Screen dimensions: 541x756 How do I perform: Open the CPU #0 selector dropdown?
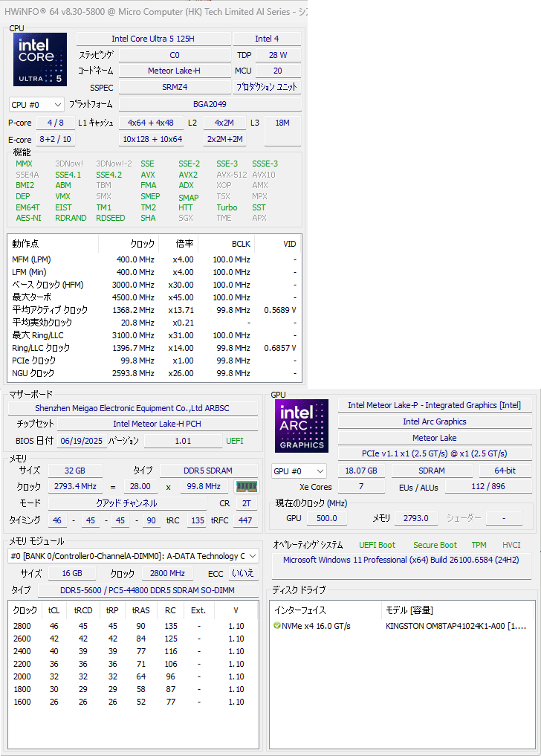click(x=36, y=105)
